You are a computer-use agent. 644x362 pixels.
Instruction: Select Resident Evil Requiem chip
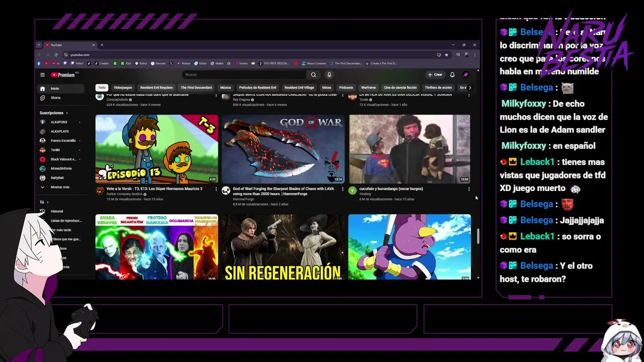point(156,87)
